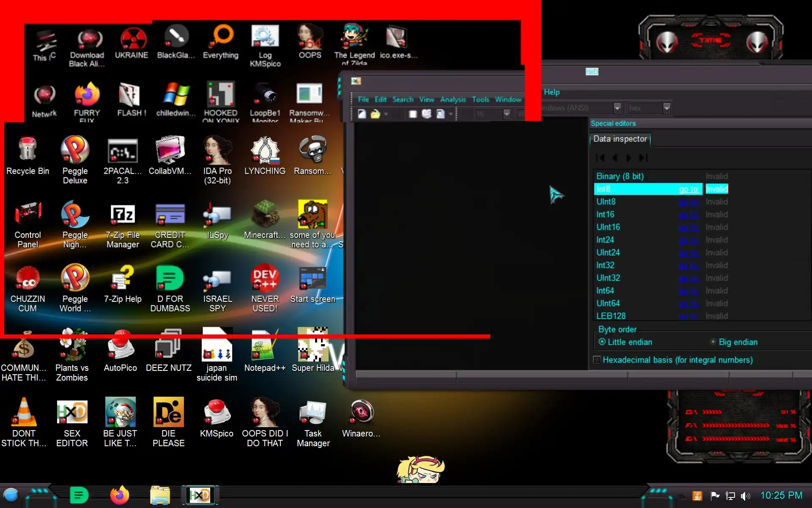The height and width of the screenshot is (508, 812).
Task: Expand the hex offset base dropdown
Action: (x=667, y=108)
